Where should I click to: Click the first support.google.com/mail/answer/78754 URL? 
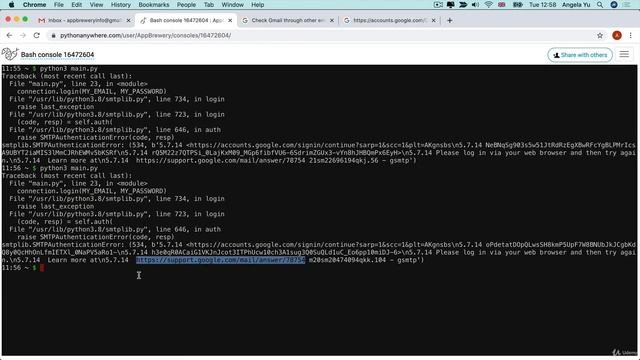(220, 160)
